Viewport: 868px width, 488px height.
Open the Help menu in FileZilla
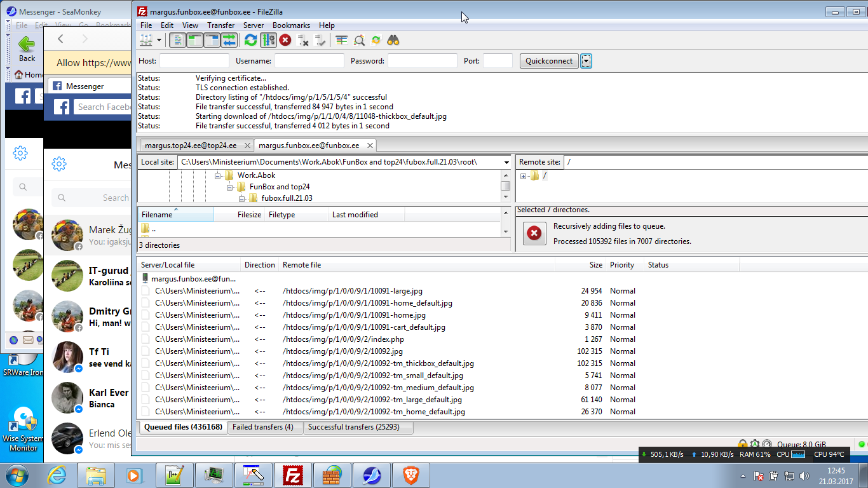pos(327,25)
